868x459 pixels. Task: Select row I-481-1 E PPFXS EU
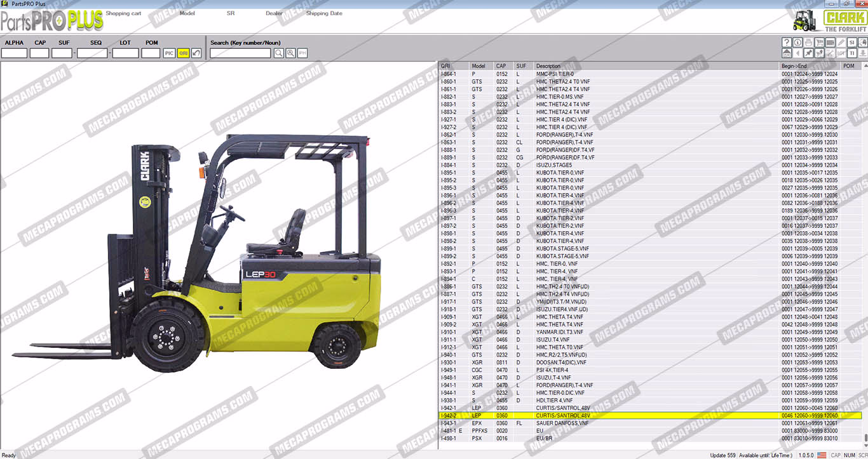click(650, 430)
